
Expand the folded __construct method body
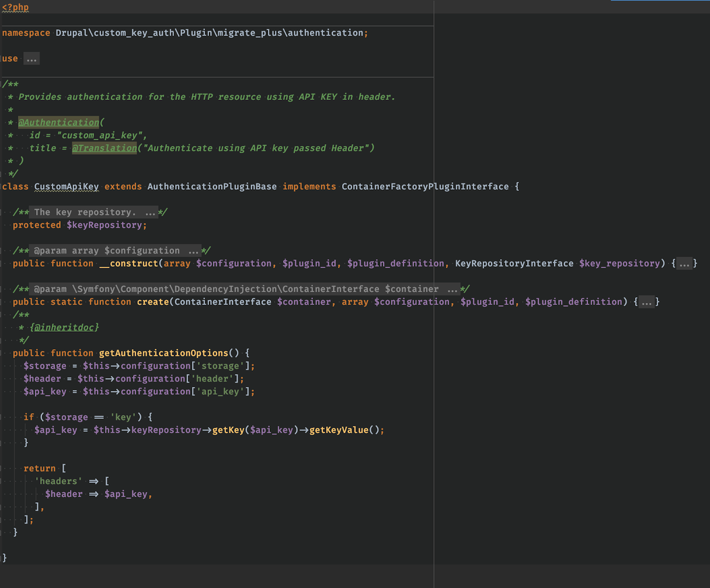click(684, 263)
